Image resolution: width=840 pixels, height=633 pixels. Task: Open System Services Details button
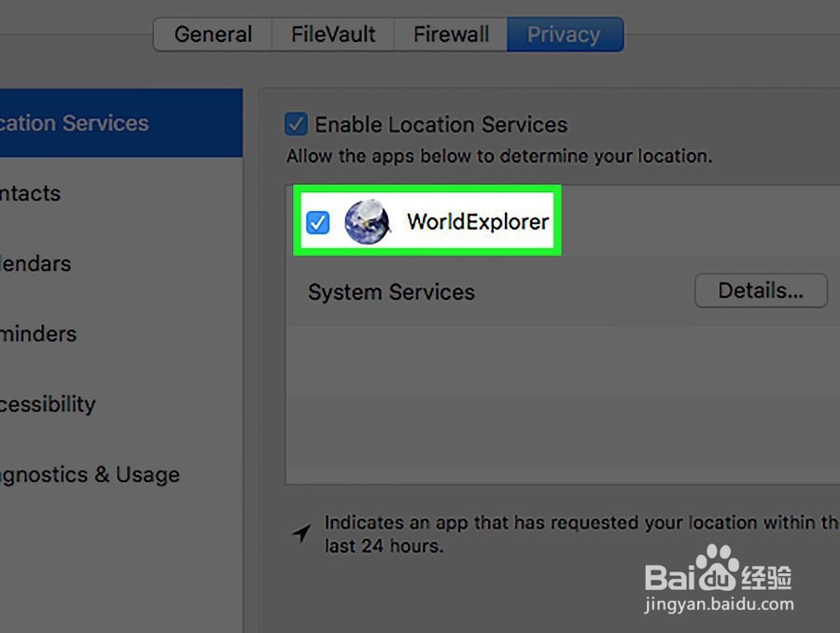coord(761,290)
